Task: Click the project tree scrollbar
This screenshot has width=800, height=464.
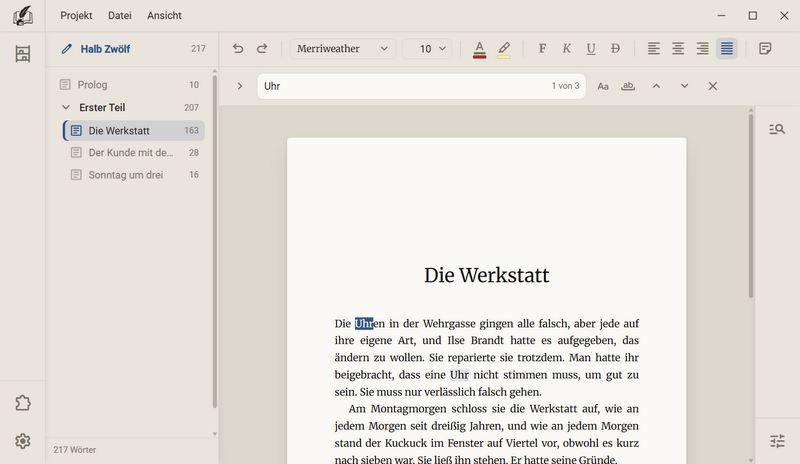Action: click(215, 241)
